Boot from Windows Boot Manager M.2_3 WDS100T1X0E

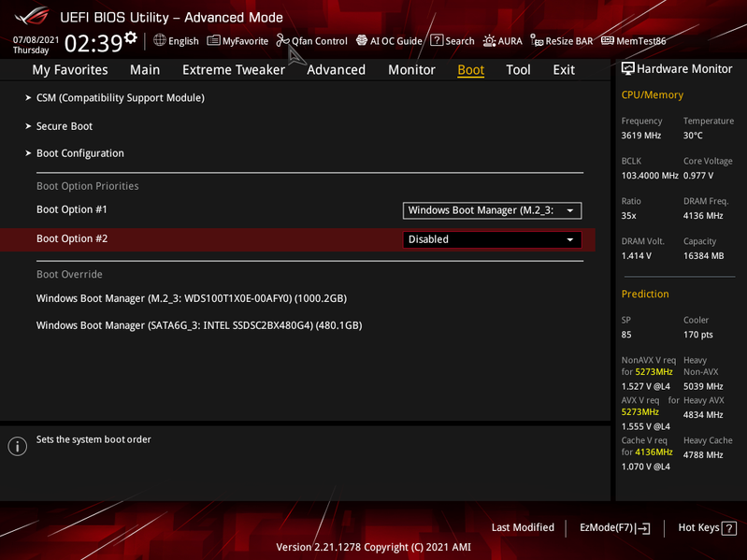[192, 298]
